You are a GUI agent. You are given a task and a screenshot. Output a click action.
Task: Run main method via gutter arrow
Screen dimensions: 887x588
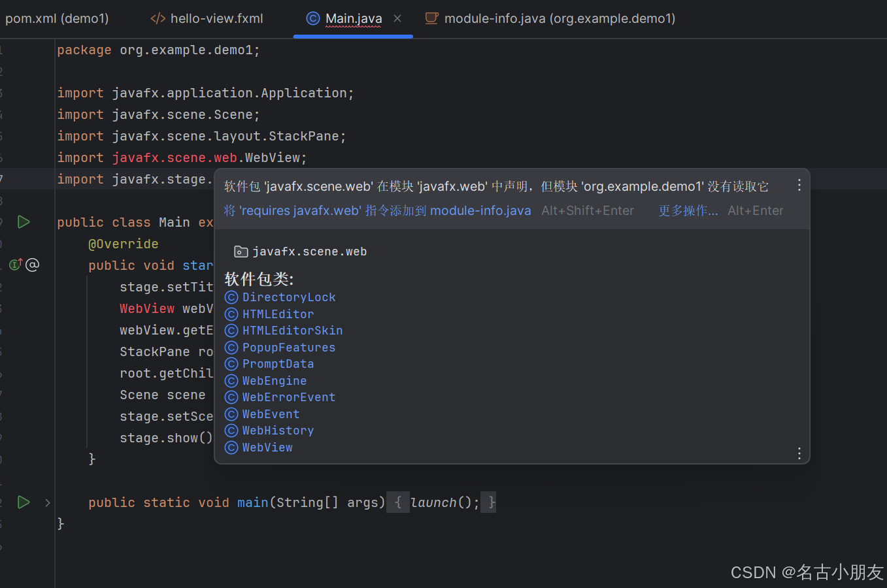(x=24, y=502)
